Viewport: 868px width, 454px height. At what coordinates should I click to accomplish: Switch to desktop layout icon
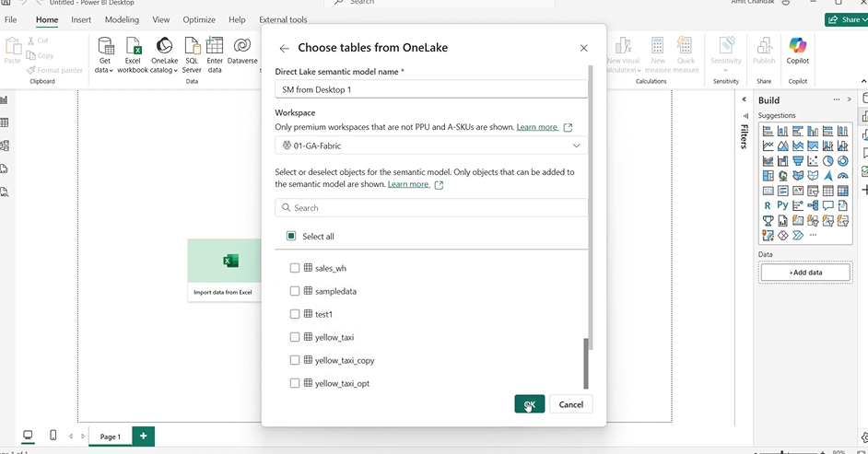pos(28,436)
